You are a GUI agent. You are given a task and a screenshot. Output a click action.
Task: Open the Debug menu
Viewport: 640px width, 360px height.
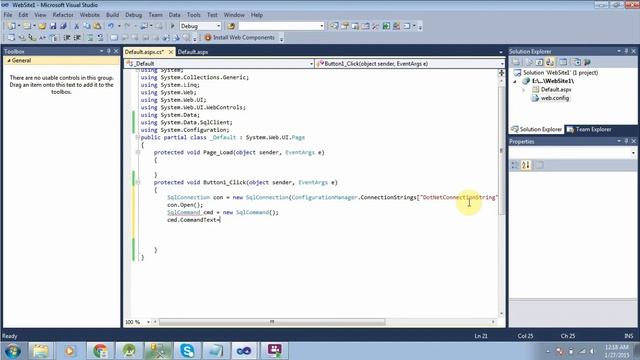(x=133, y=15)
